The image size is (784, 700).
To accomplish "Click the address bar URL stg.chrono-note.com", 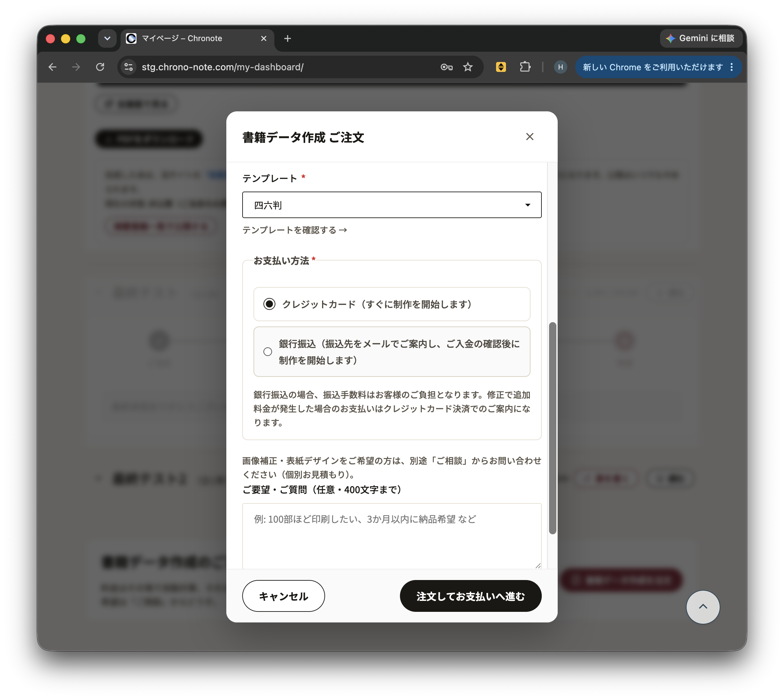I will 222,67.
